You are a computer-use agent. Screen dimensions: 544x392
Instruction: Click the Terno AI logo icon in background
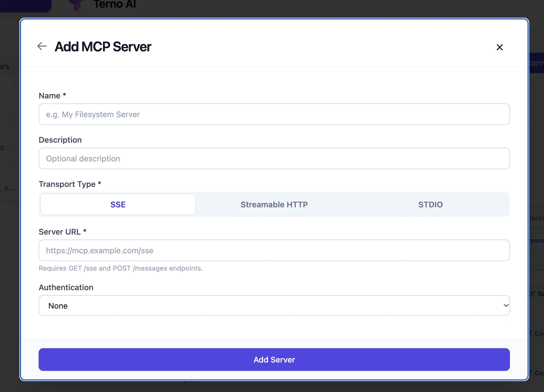[x=76, y=5]
